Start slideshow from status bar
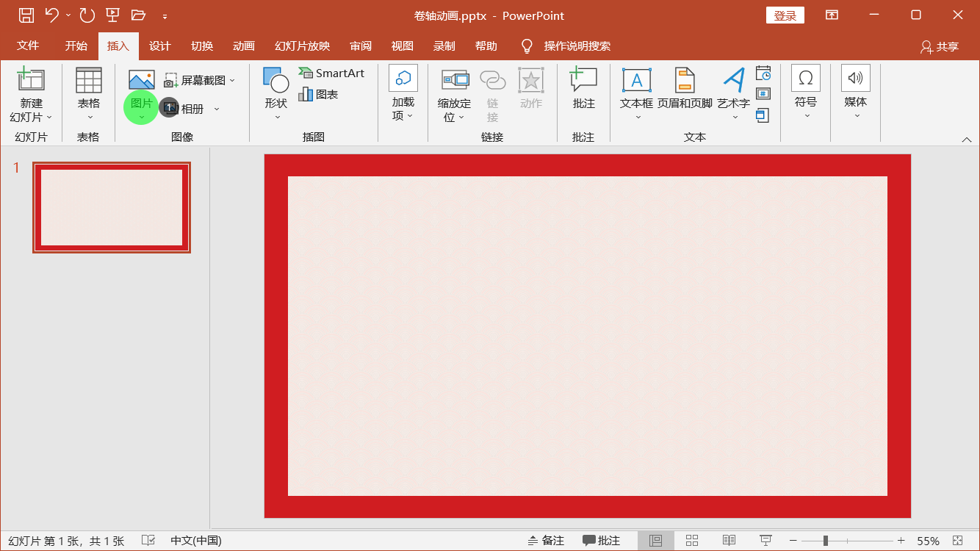Screen dimensions: 980x551 [765, 541]
